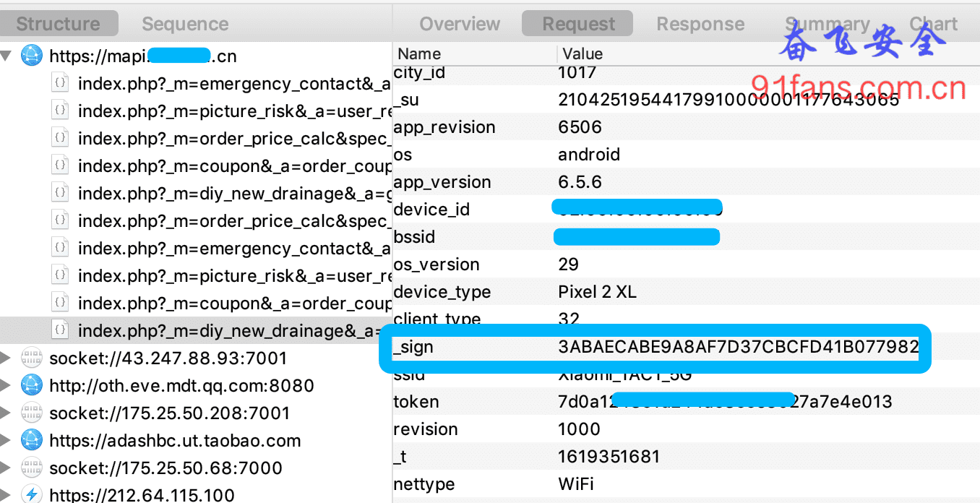
Task: Click the globe icon beside the mapi host
Action: click(32, 56)
